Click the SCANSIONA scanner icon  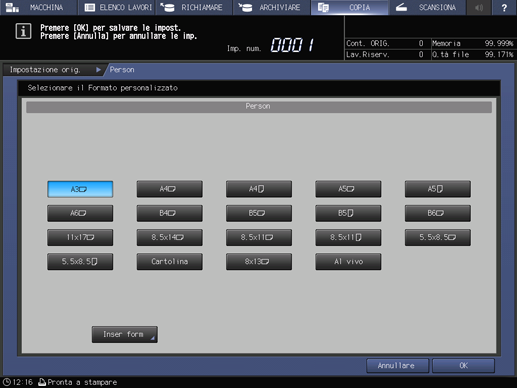point(401,7)
